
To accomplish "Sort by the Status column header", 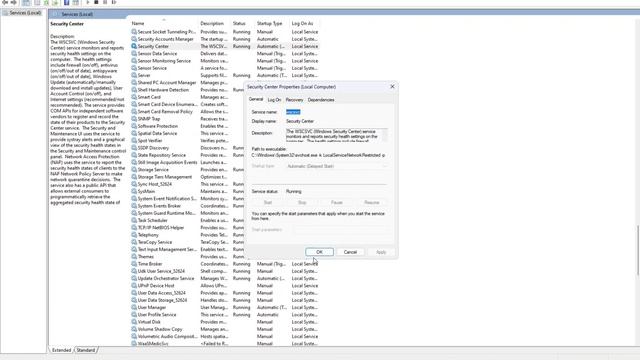I will [x=243, y=24].
